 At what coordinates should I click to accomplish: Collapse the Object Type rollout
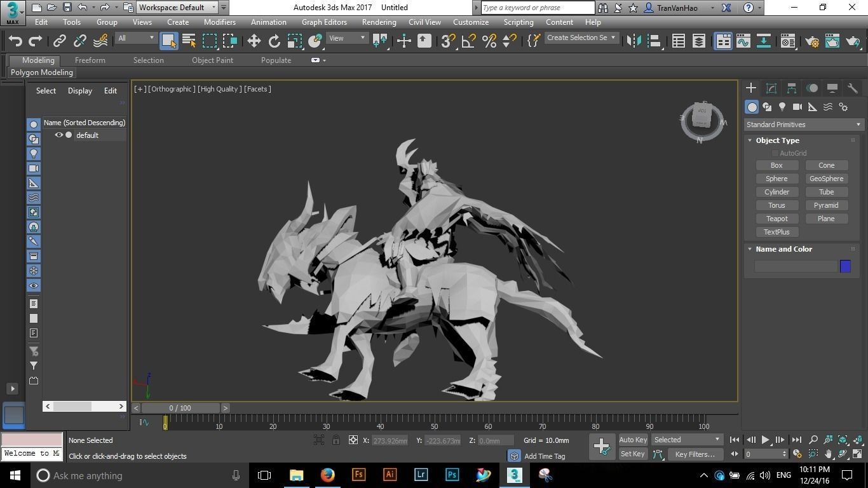(x=750, y=140)
